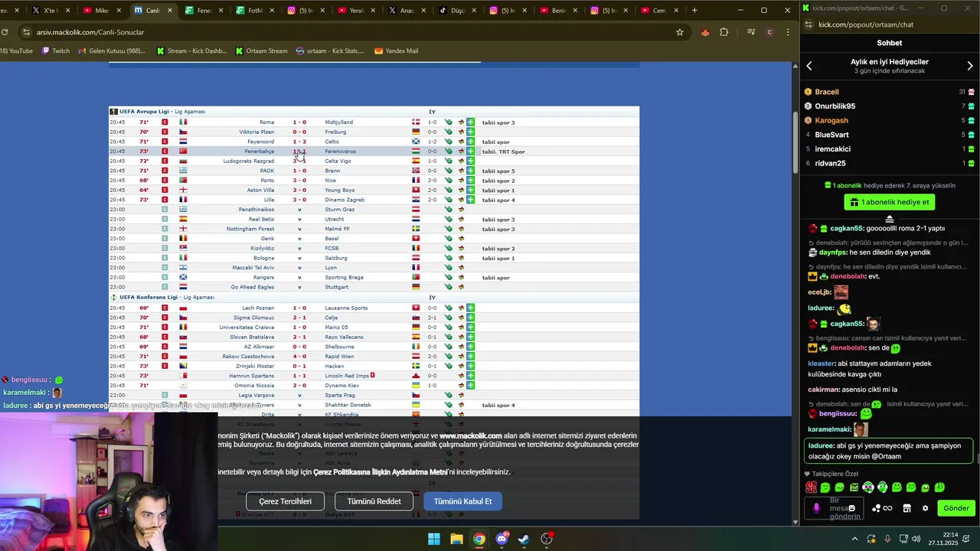Click green plus icon in Fenerbahçe row
The width and height of the screenshot is (980, 551).
click(470, 152)
